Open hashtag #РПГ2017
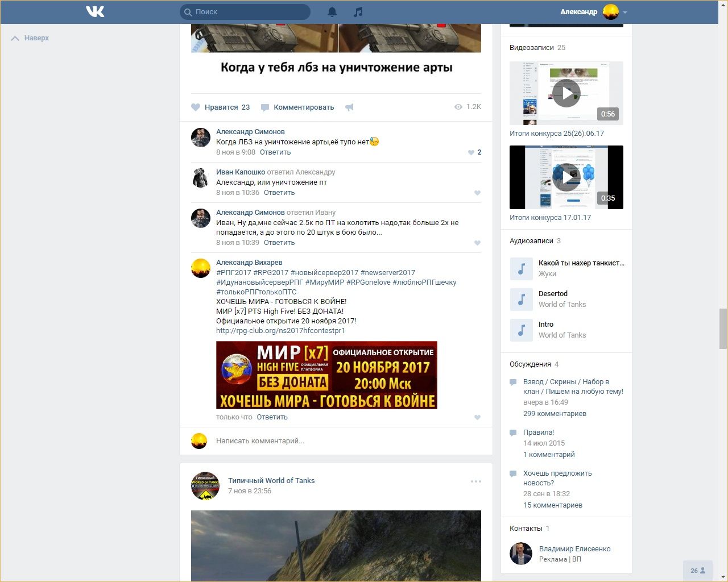Image resolution: width=728 pixels, height=582 pixels. (233, 273)
